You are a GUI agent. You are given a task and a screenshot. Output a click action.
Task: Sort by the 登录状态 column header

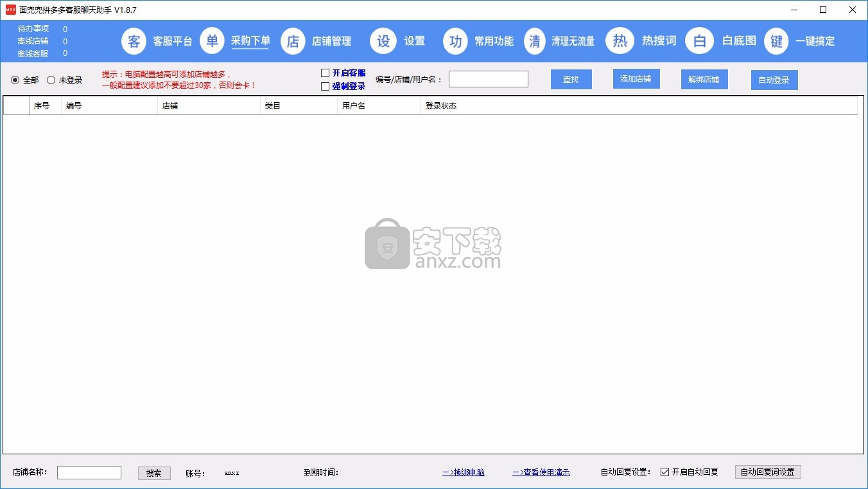pyautogui.click(x=639, y=105)
